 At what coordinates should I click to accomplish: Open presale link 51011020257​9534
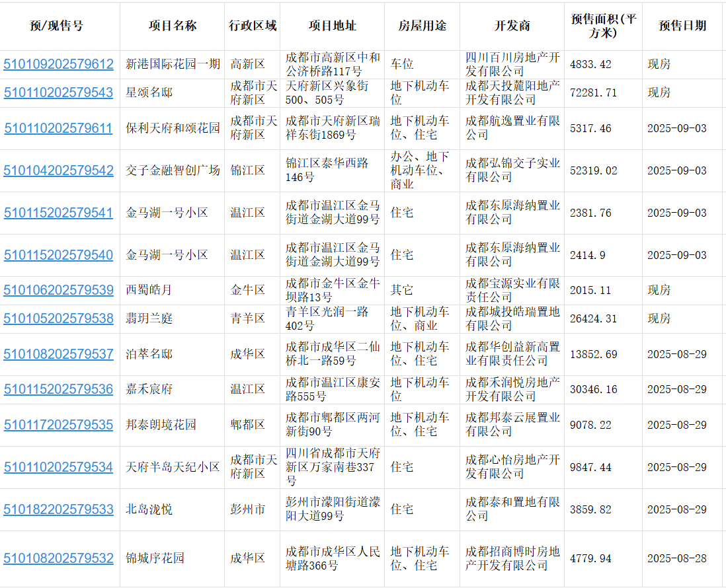pyautogui.click(x=58, y=467)
